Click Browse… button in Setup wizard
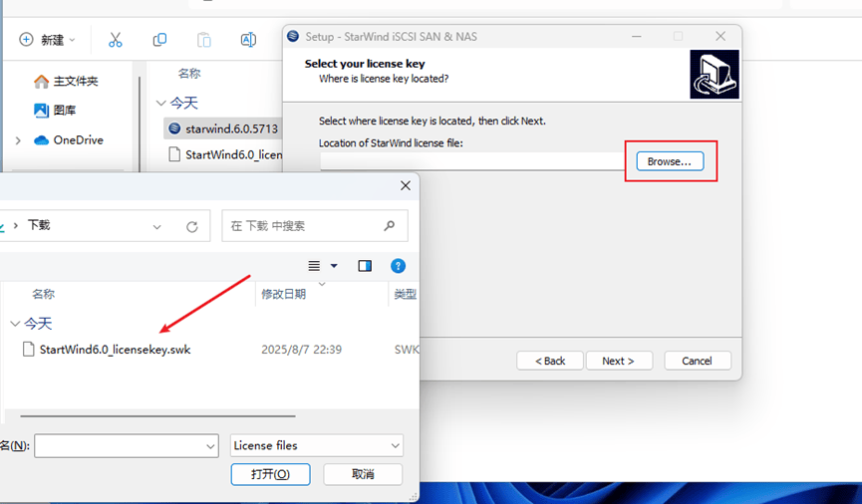Screen dimensions: 862x504 670,161
